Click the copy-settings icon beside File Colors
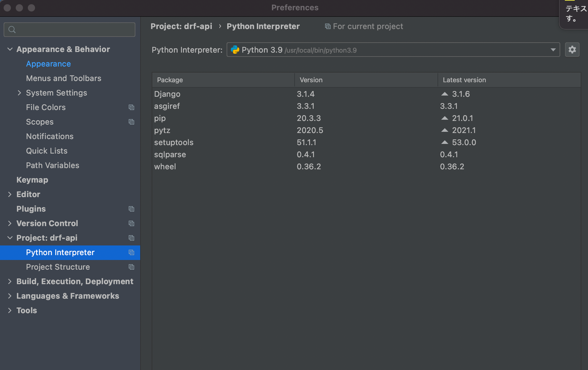The width and height of the screenshot is (588, 370). coord(131,107)
